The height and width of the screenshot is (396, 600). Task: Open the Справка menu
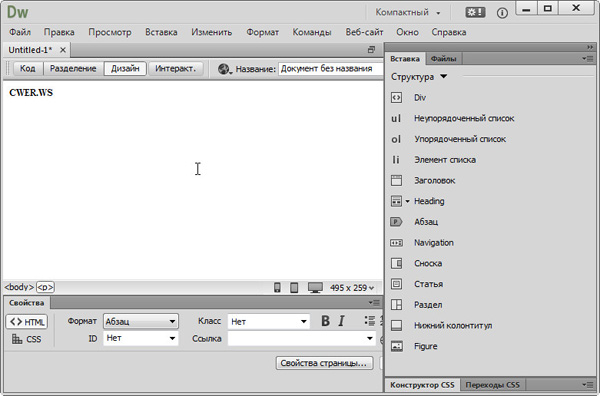449,32
